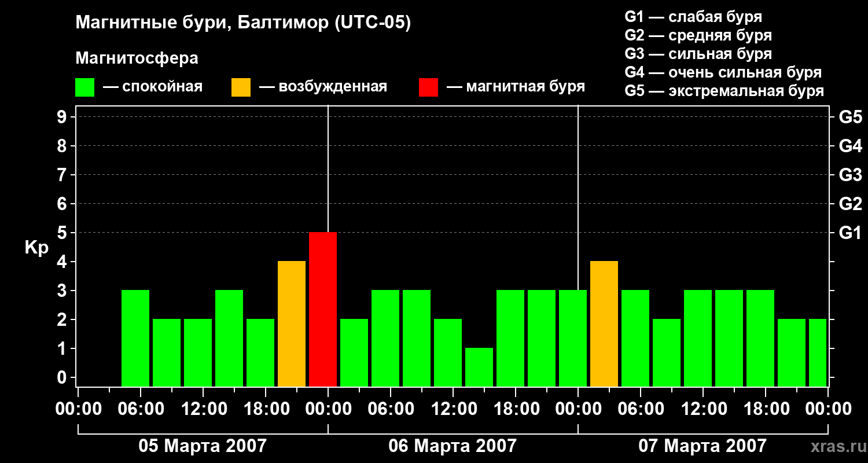Click the chart title 'Магнитные бури, Балтимор (UTC-05)'
Screen dimensions: 868x463
pyautogui.click(x=243, y=23)
